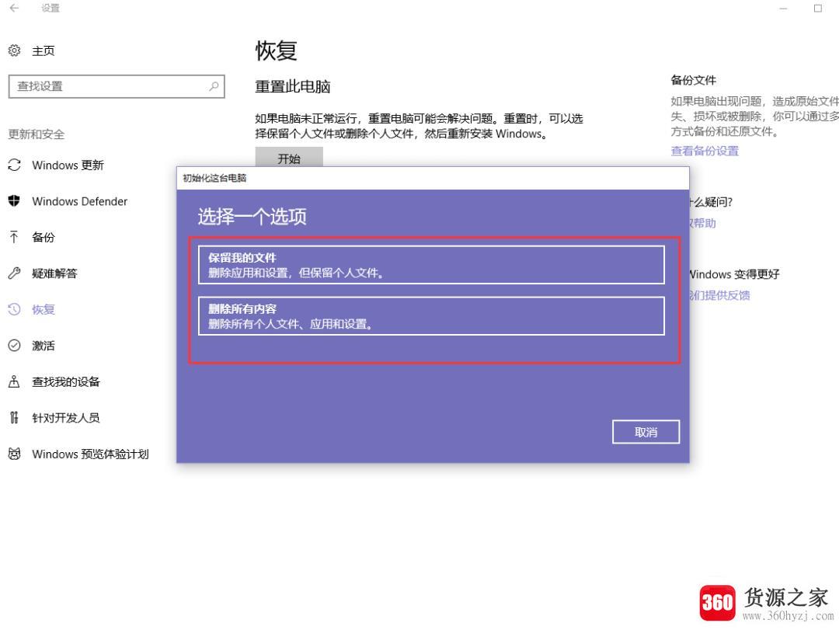This screenshot has height=644, width=839.
Task: Click the 提供反馈 feedback link
Action: click(x=719, y=295)
